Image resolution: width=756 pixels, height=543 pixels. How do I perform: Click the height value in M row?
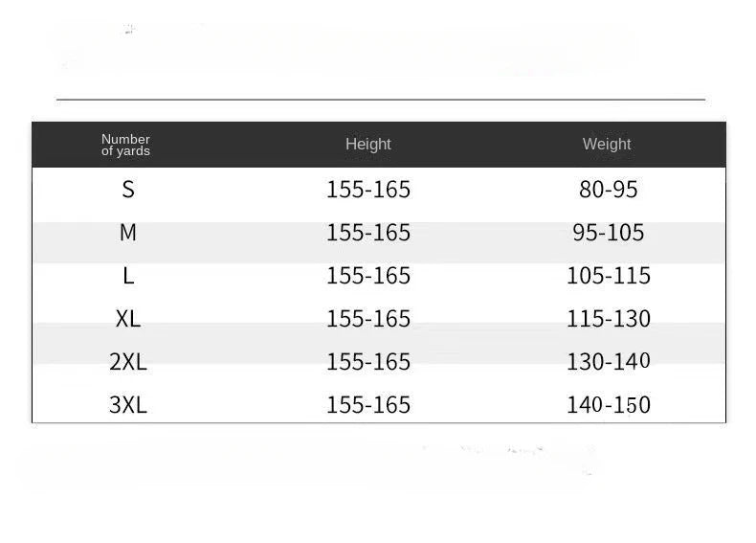tap(368, 233)
